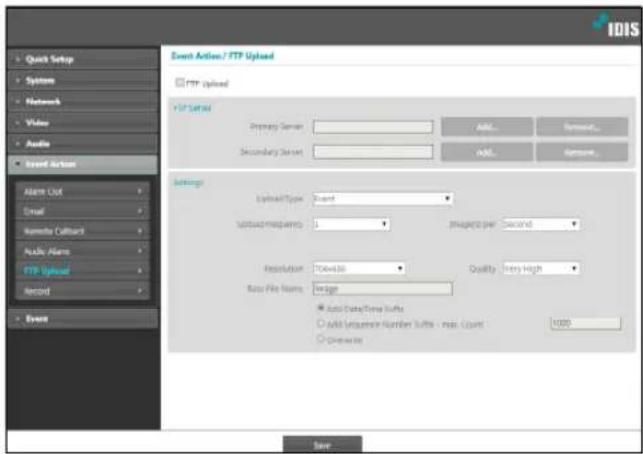
Task: Remove the primary FTP server
Action: tap(581, 127)
